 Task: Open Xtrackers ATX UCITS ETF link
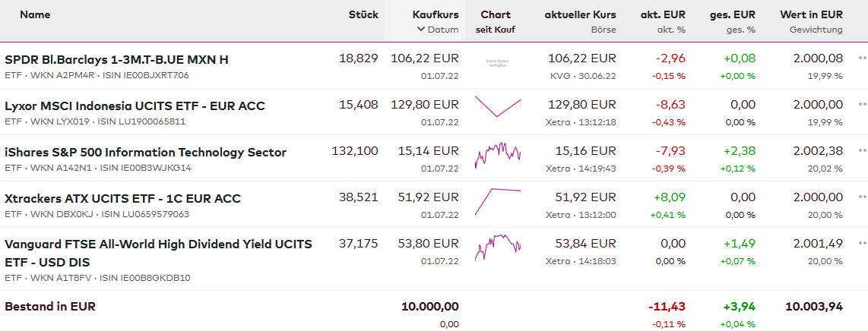pyautogui.click(x=122, y=198)
